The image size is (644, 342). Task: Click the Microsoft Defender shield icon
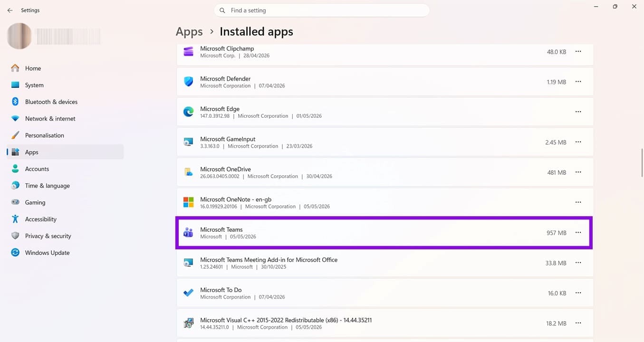(189, 82)
